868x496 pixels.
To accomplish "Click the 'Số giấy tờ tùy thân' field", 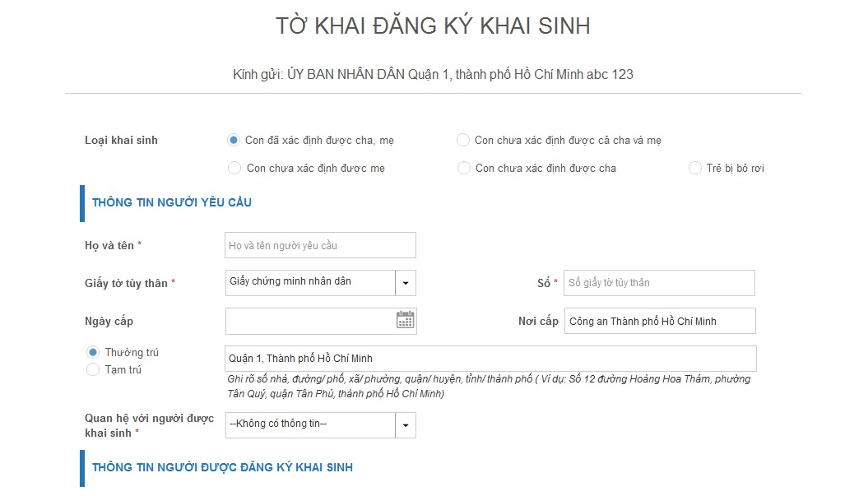I will coord(658,282).
